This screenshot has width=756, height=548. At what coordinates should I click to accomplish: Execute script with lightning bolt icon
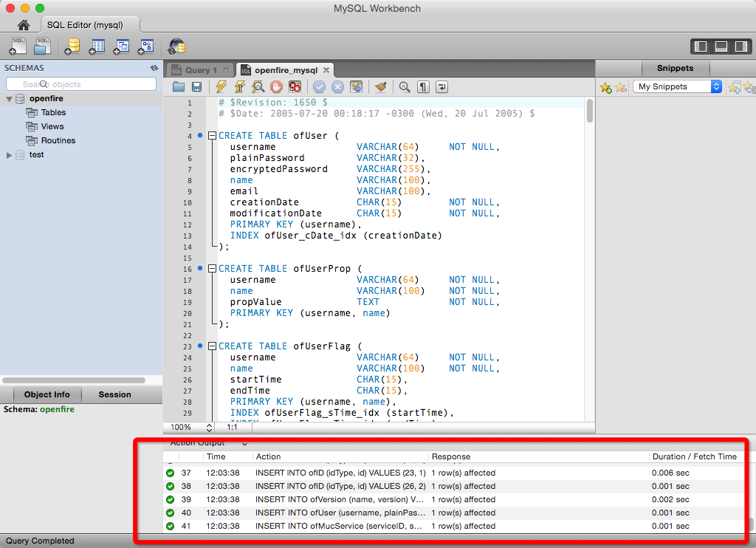pyautogui.click(x=221, y=87)
